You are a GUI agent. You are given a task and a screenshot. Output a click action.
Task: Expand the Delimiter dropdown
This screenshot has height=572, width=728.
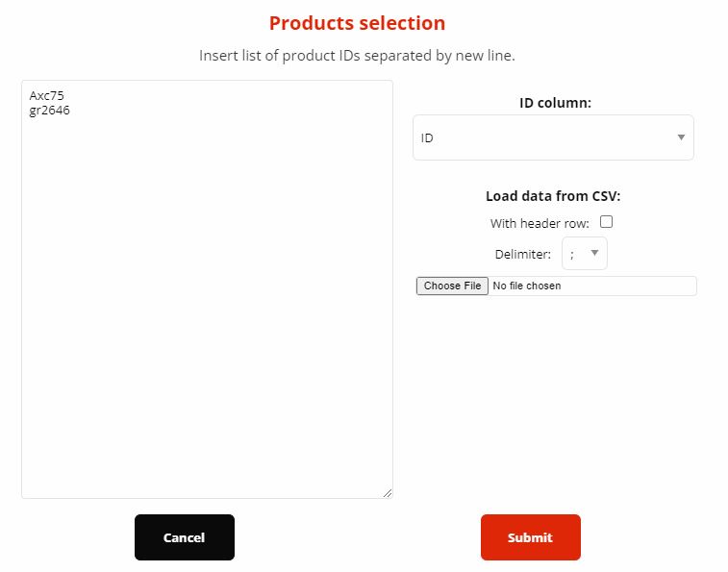click(x=584, y=254)
